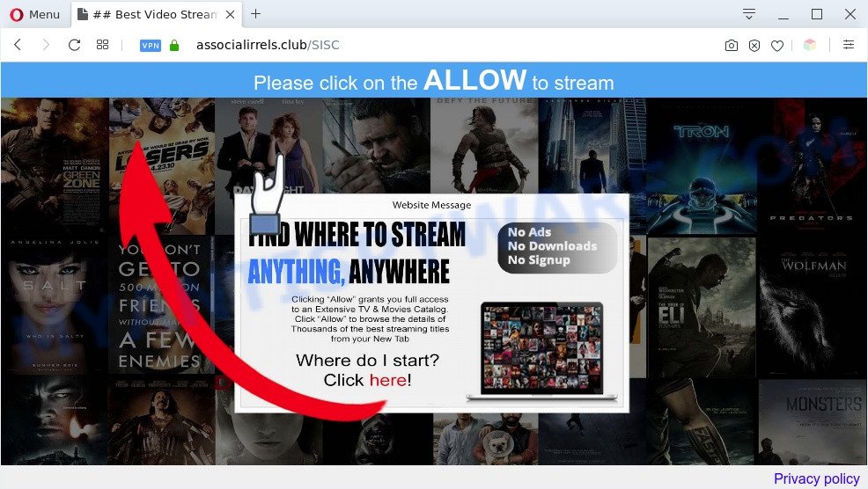
Task: Take a snapshot with camera icon
Action: tap(732, 46)
